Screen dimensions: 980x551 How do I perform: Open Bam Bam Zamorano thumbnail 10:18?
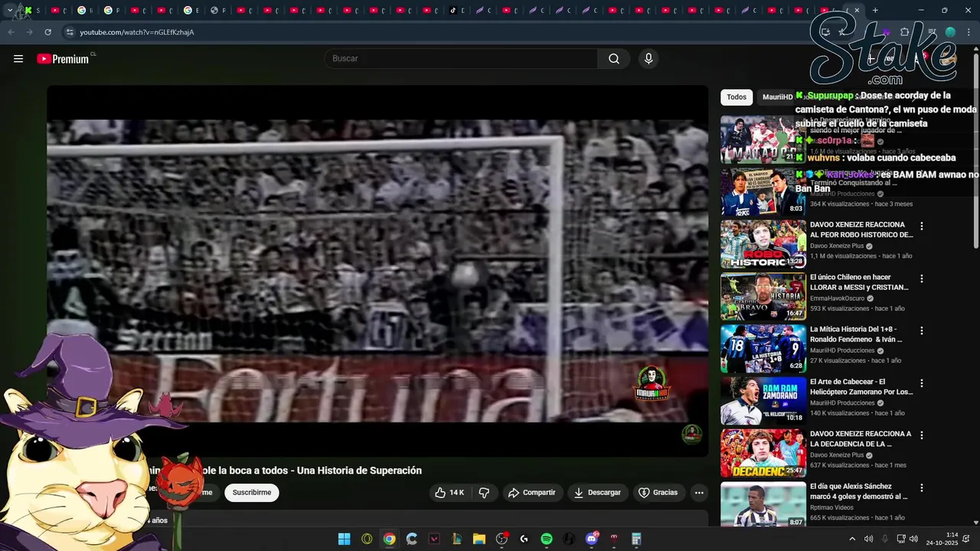[763, 401]
